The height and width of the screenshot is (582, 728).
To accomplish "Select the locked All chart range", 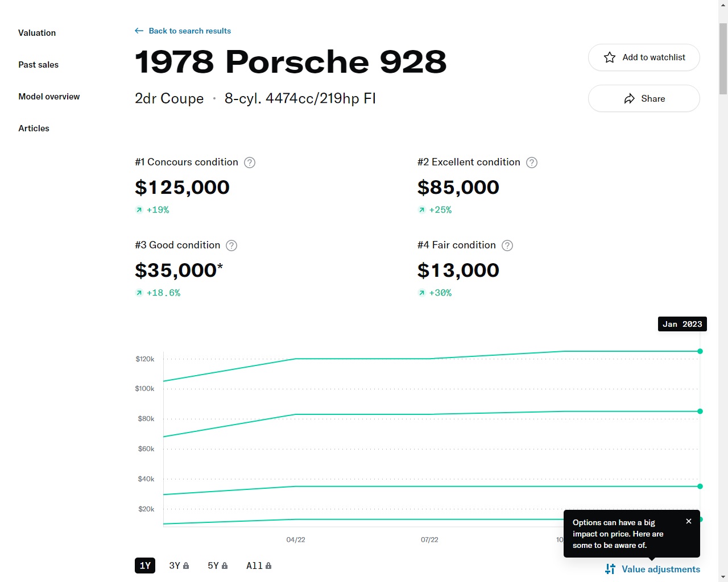I will 259,566.
